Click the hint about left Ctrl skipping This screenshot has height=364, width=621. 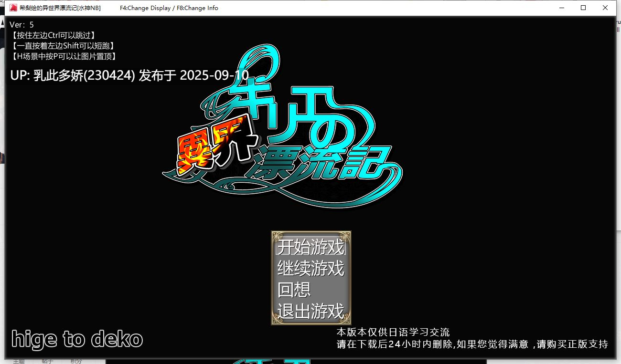click(53, 35)
